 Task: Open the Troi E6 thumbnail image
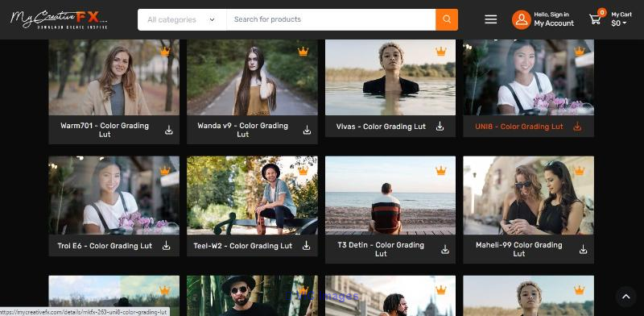point(114,195)
